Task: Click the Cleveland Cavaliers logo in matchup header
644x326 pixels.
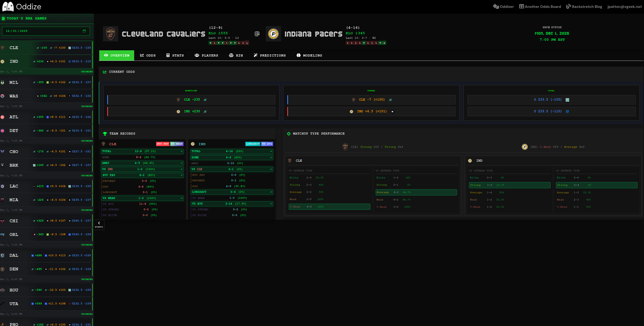Action: [x=111, y=34]
